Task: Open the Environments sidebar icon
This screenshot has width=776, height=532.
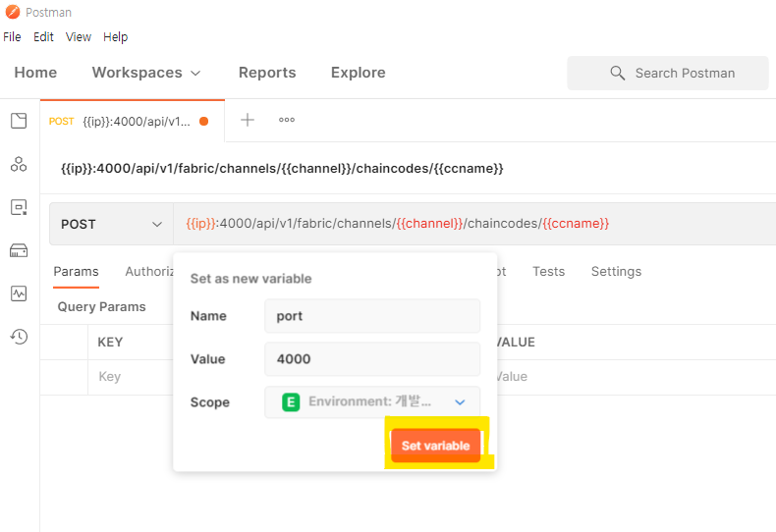Action: (19, 207)
